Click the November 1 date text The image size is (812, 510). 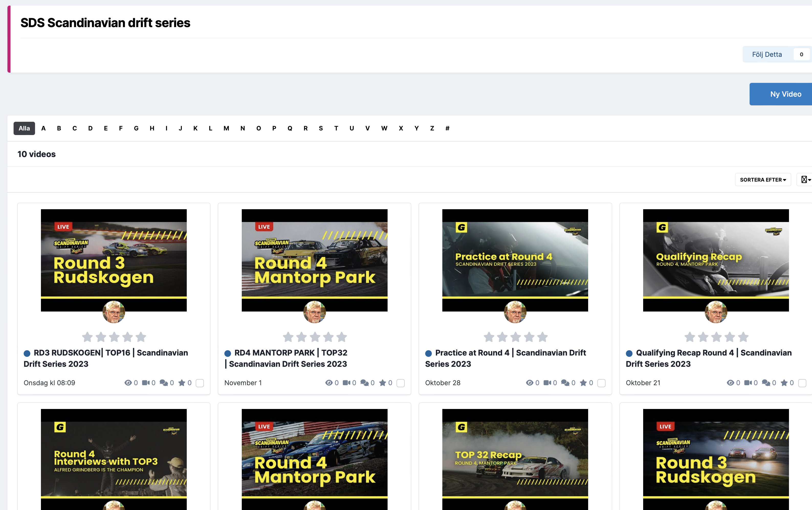pyautogui.click(x=243, y=383)
